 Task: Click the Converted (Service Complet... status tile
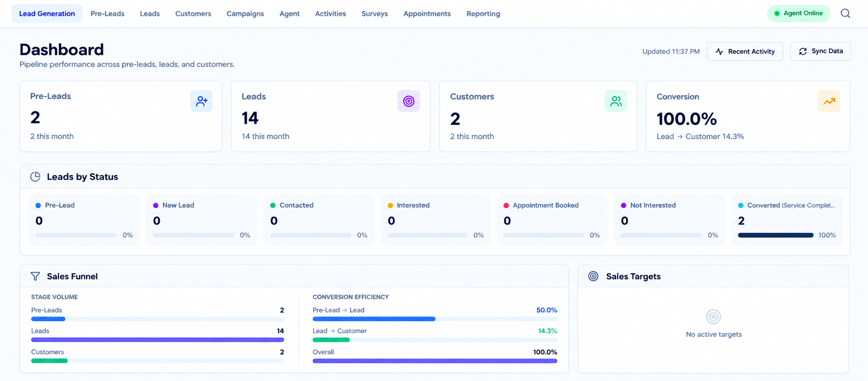point(787,220)
